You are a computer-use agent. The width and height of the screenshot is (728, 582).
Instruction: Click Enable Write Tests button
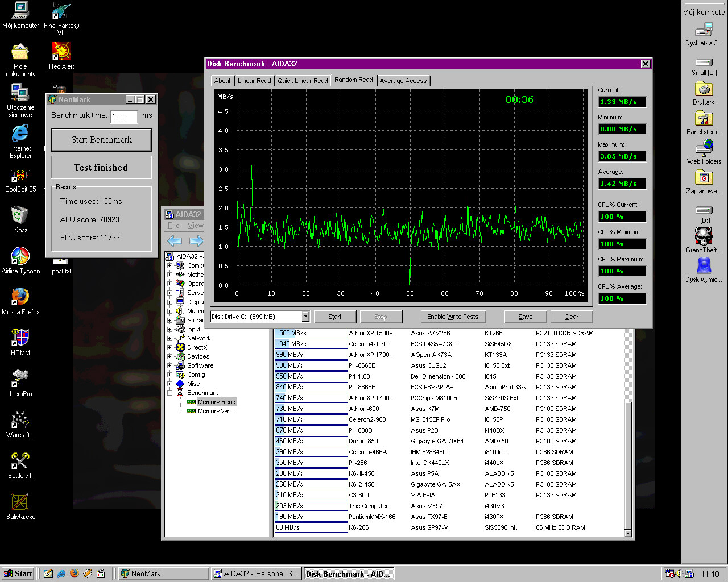[x=453, y=317]
